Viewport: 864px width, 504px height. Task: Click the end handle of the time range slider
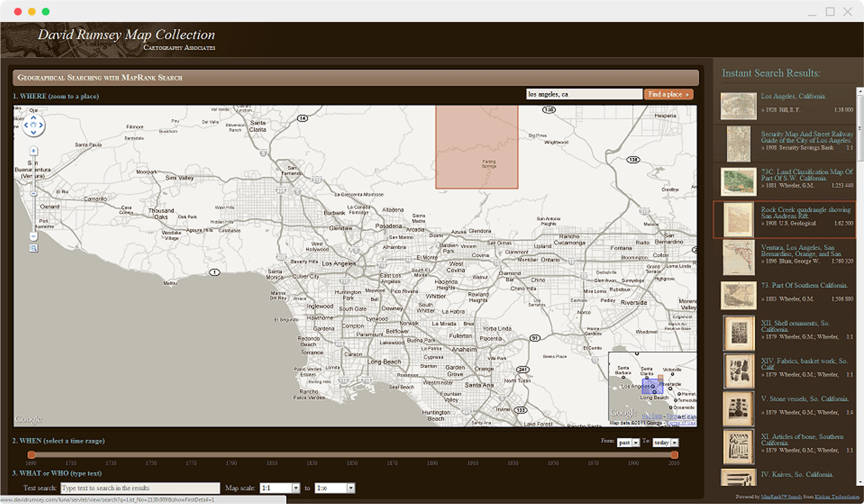click(x=674, y=455)
